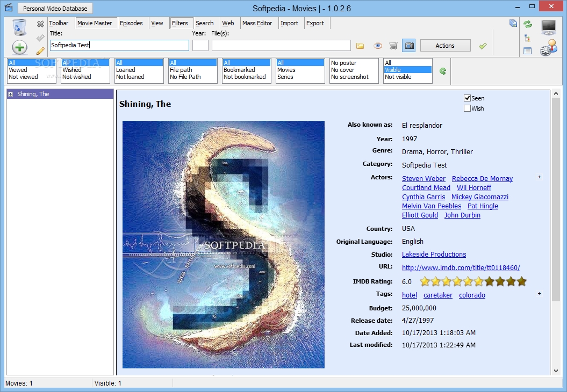Click the colorado tag link

click(x=472, y=295)
